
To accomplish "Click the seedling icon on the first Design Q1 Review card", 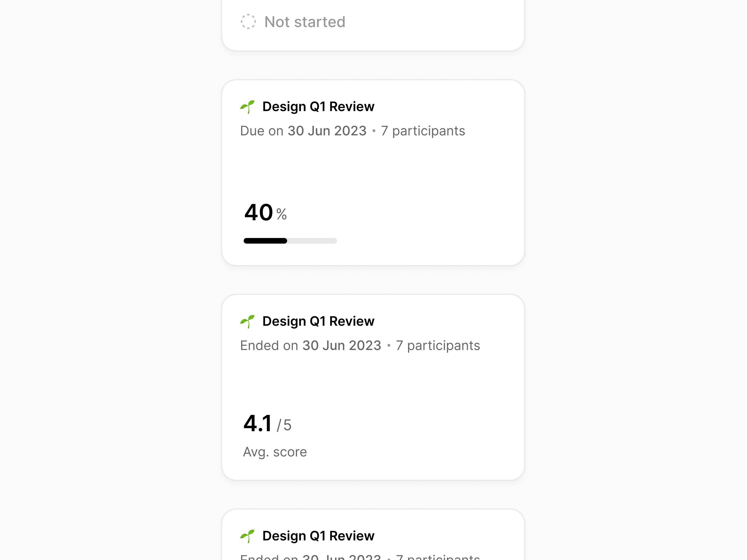I will tap(247, 106).
